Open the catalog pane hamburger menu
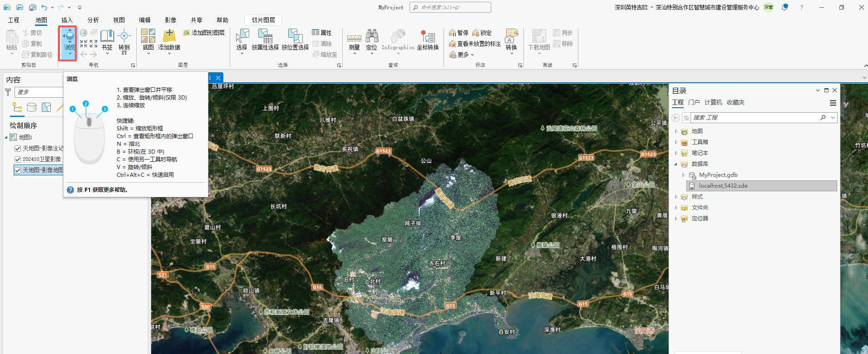868x354 pixels. point(833,103)
